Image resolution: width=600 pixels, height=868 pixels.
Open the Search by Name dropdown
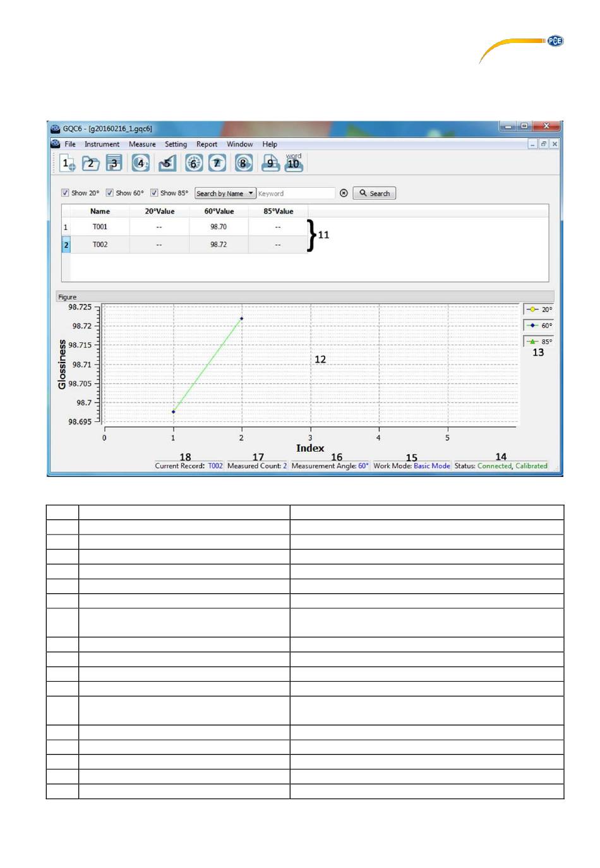(x=225, y=193)
